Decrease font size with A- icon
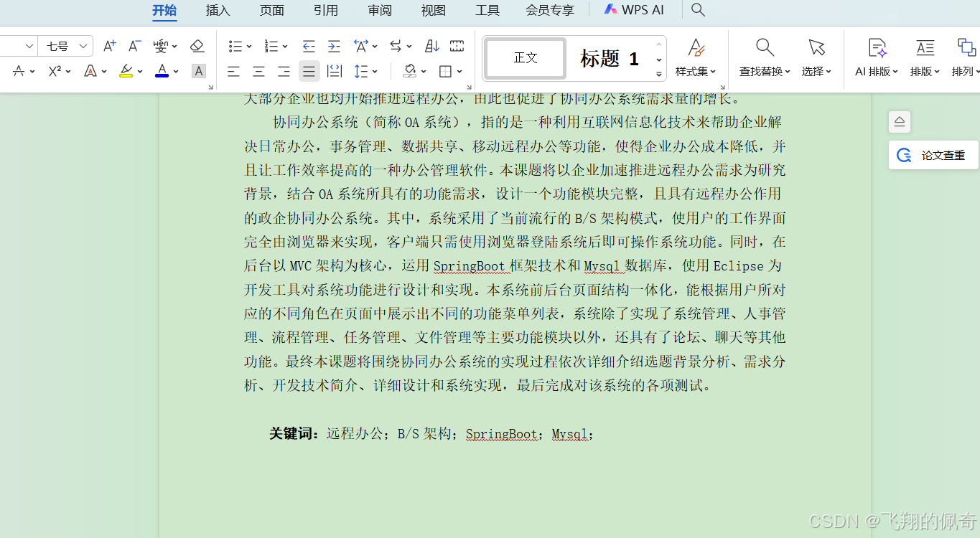Screen dimensions: 980x538 [134, 46]
